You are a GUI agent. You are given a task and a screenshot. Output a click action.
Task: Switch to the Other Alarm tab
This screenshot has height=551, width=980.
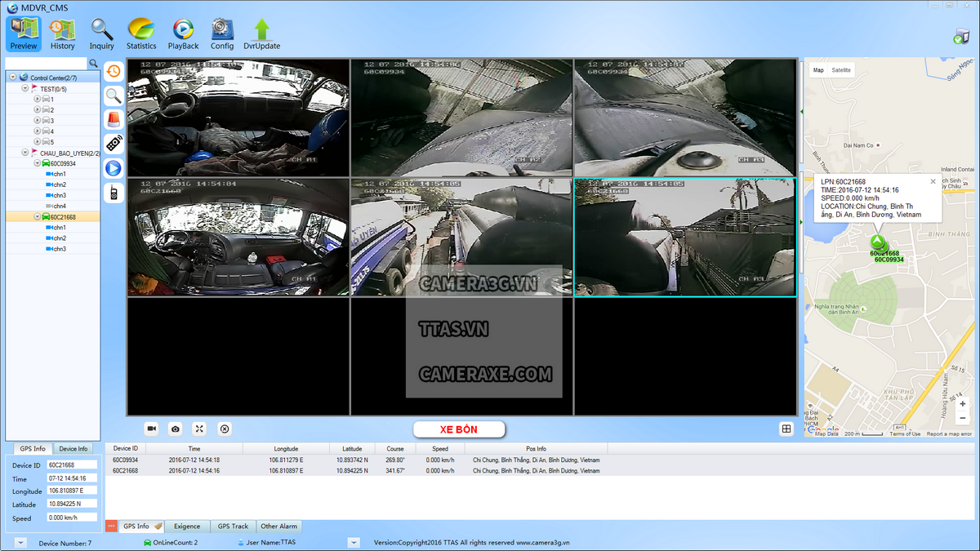click(x=279, y=527)
